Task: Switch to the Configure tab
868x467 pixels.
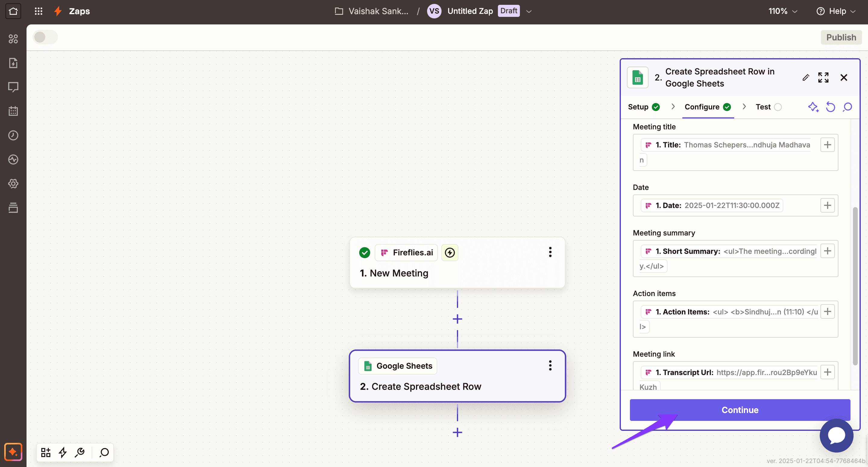Action: [708, 107]
